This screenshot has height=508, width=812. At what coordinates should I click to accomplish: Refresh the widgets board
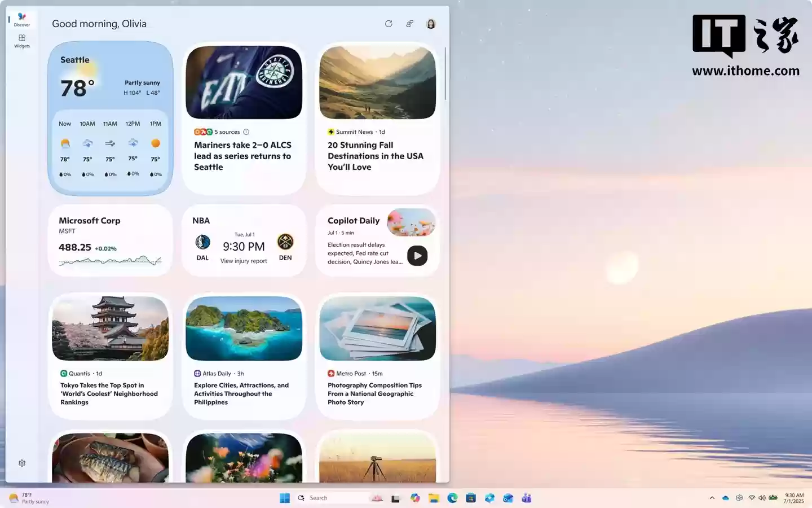389,24
